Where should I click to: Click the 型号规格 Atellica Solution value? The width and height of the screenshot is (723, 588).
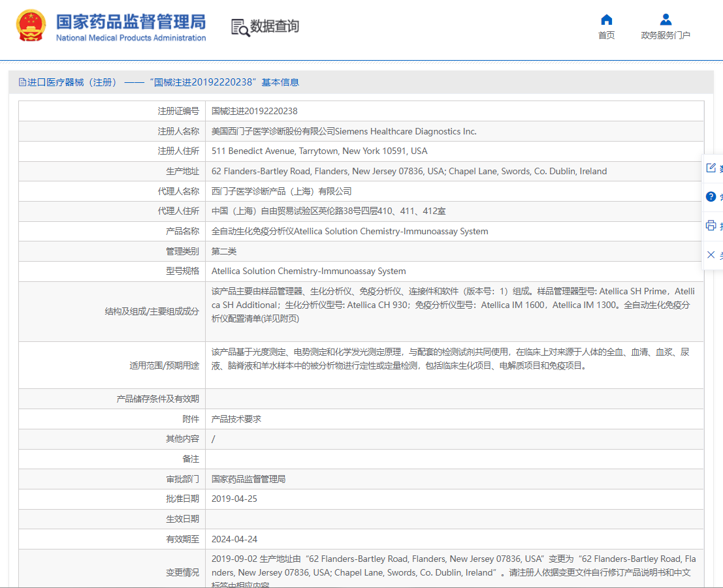(x=308, y=271)
